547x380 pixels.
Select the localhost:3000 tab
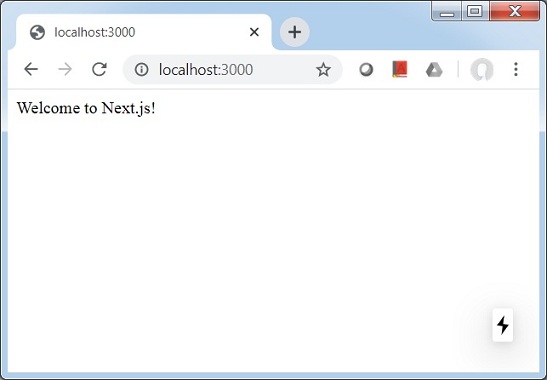click(143, 32)
